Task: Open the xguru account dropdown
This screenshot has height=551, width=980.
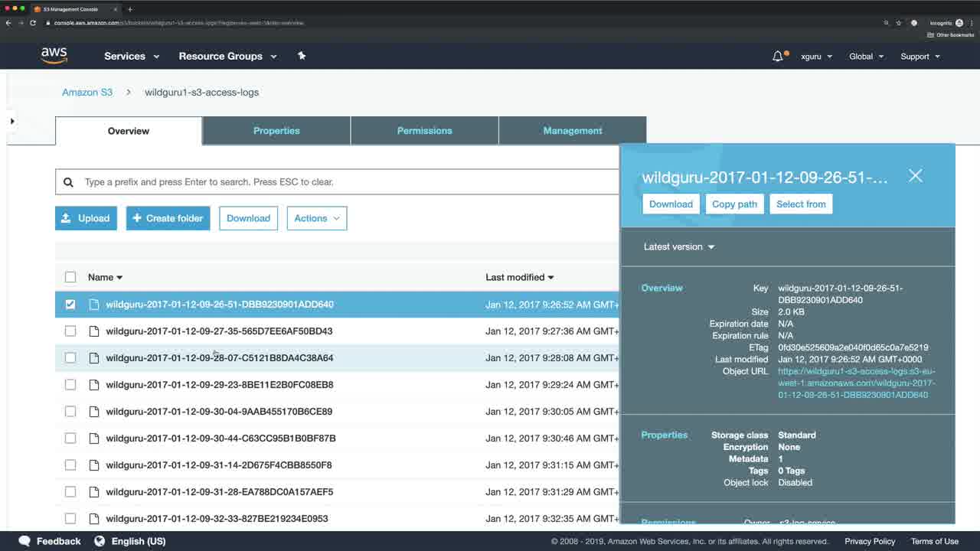Action: pyautogui.click(x=816, y=57)
